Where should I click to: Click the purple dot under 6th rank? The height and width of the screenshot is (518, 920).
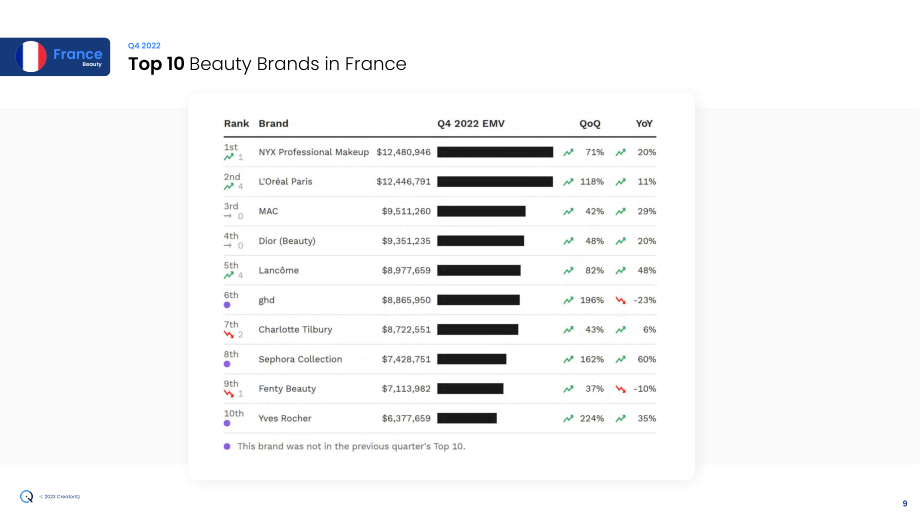click(227, 305)
